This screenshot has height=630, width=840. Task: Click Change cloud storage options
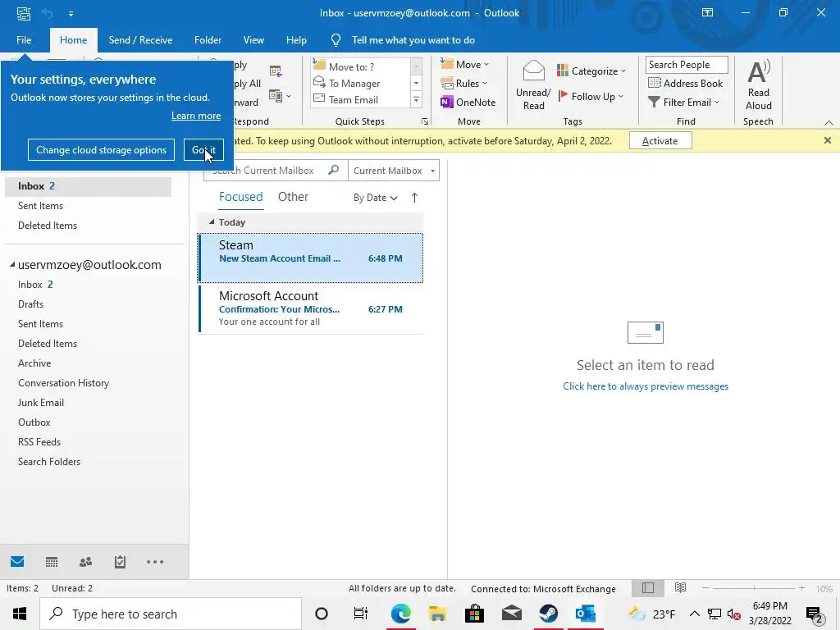[101, 150]
